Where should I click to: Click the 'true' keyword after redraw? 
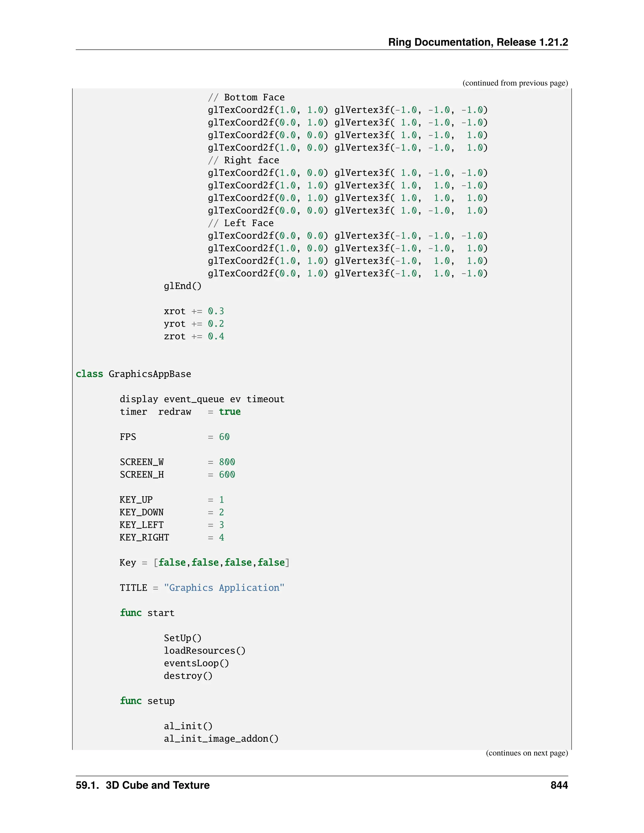[x=229, y=411]
